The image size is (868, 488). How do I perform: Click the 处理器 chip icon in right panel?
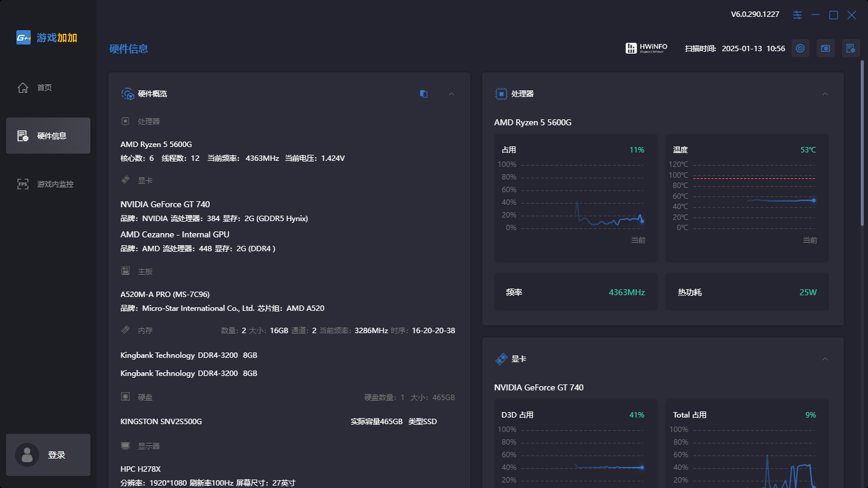(x=500, y=94)
